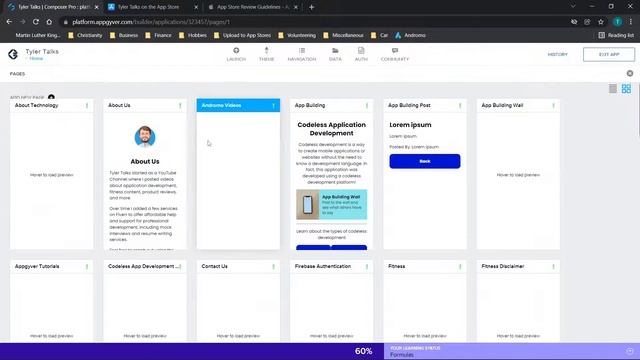Viewport: 640px width, 360px height.
Task: Open the Reading list
Action: click(616, 35)
